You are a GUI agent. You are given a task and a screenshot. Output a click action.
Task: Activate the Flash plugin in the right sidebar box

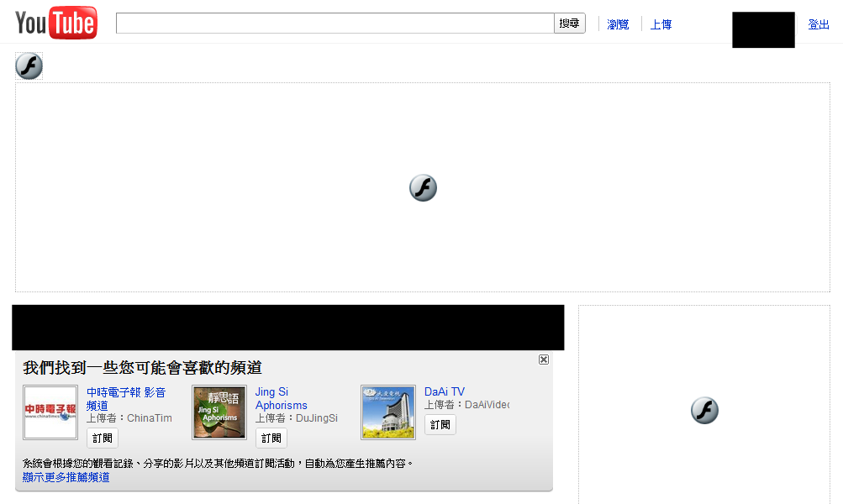[x=704, y=411]
